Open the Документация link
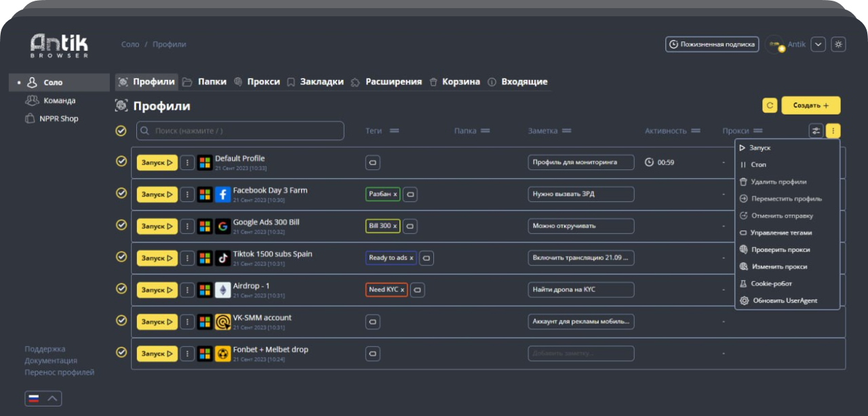The height and width of the screenshot is (416, 868). [x=51, y=360]
